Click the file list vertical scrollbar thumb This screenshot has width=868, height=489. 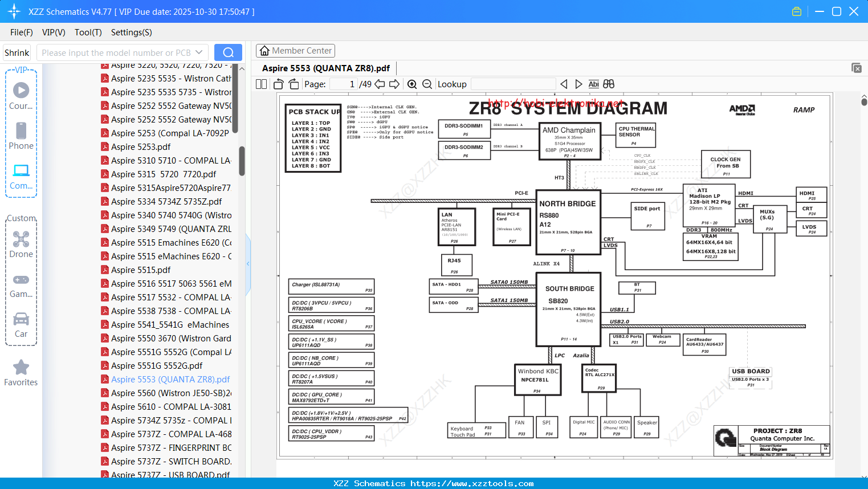coord(242,161)
